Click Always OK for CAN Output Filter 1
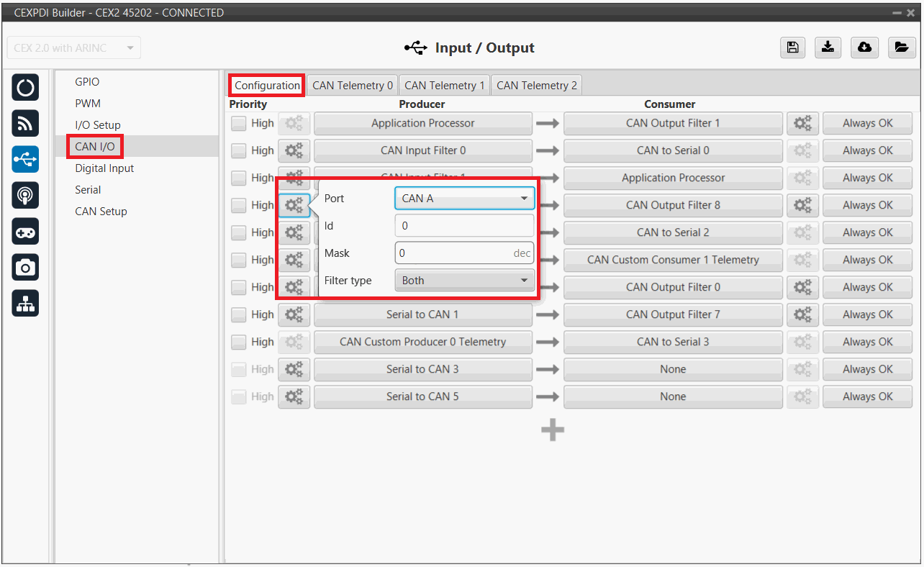The height and width of the screenshot is (567, 924). (867, 123)
